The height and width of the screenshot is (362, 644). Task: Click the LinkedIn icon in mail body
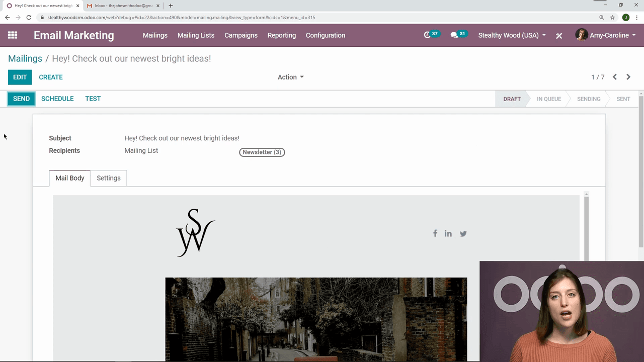click(x=448, y=233)
